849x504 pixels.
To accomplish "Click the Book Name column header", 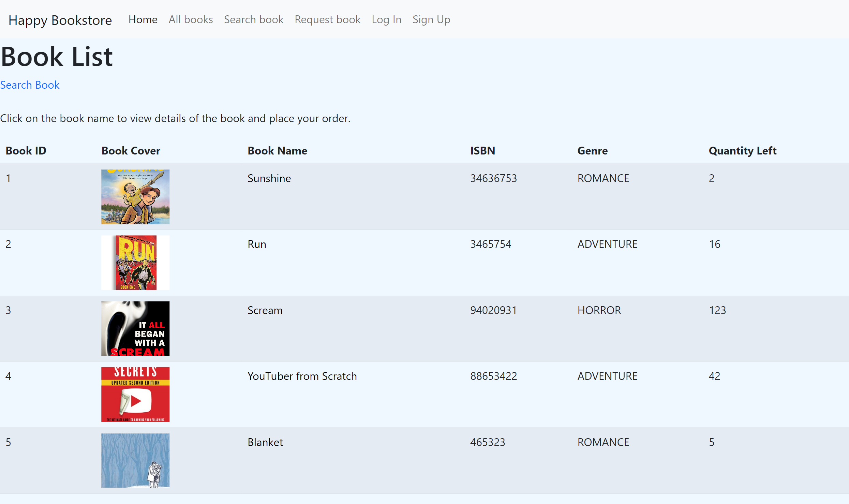I will coord(277,151).
